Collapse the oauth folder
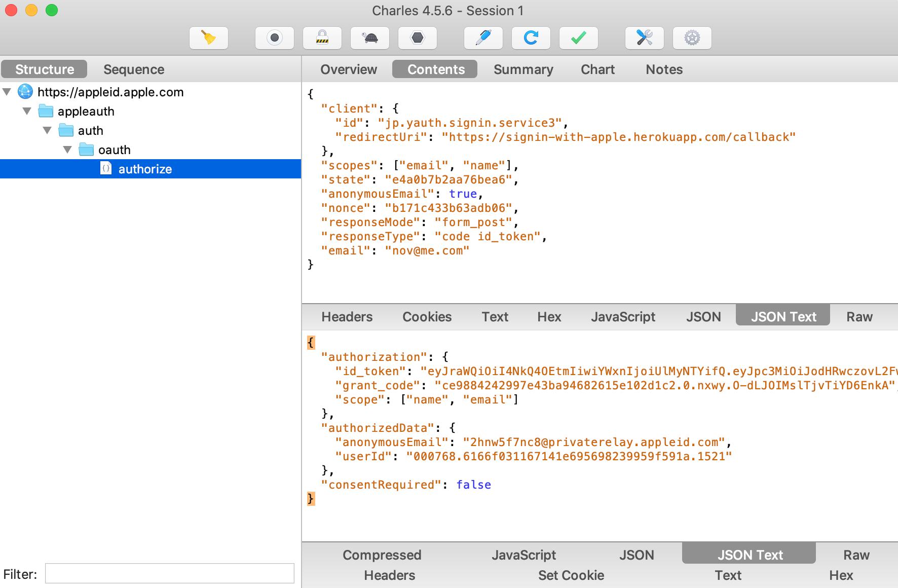 [x=67, y=150]
